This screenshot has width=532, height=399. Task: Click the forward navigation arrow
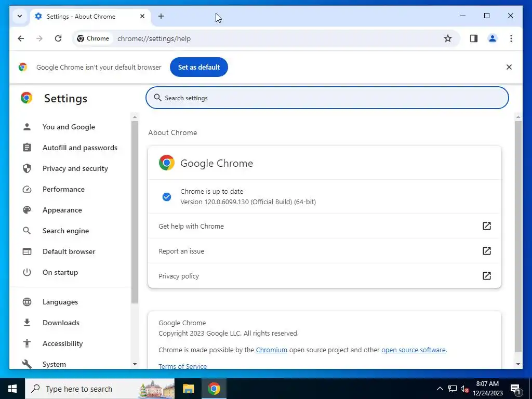[x=39, y=38]
